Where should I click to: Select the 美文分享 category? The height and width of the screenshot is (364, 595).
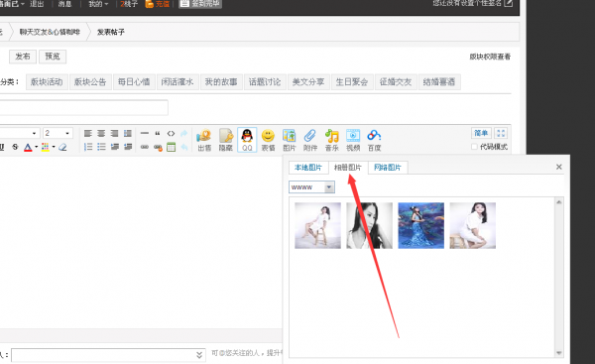[x=308, y=82]
